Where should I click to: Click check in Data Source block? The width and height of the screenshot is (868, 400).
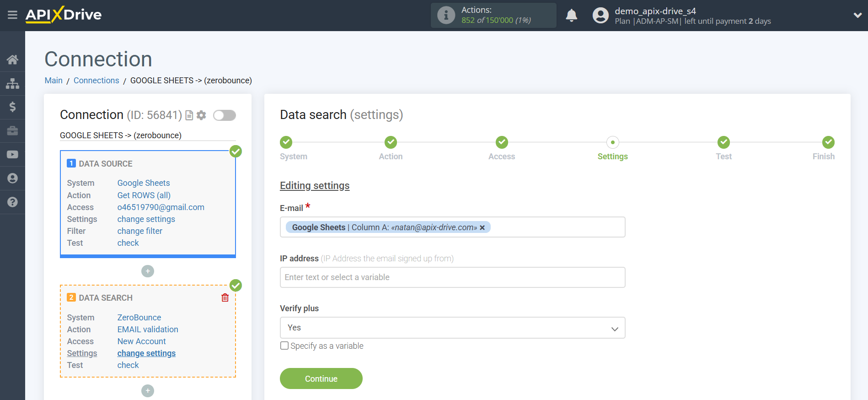tap(128, 243)
